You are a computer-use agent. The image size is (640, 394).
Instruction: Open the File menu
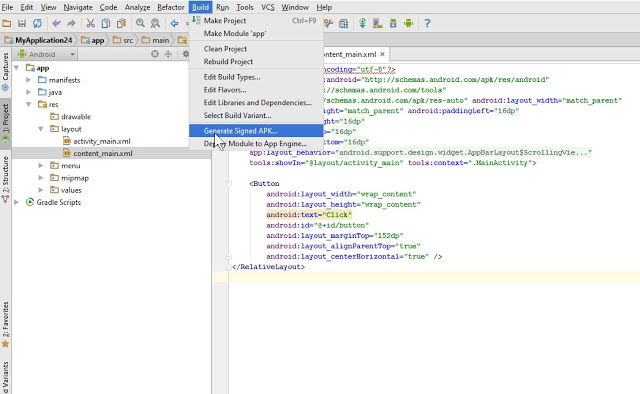click(7, 7)
